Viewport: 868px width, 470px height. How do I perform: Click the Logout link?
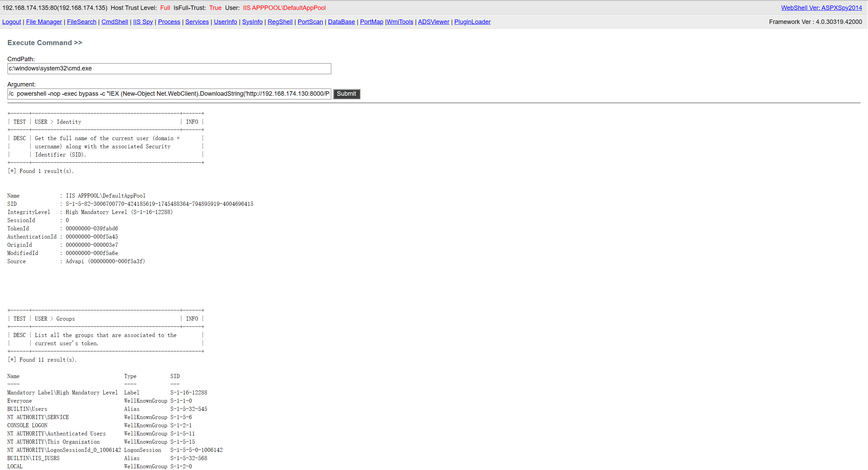[x=12, y=22]
